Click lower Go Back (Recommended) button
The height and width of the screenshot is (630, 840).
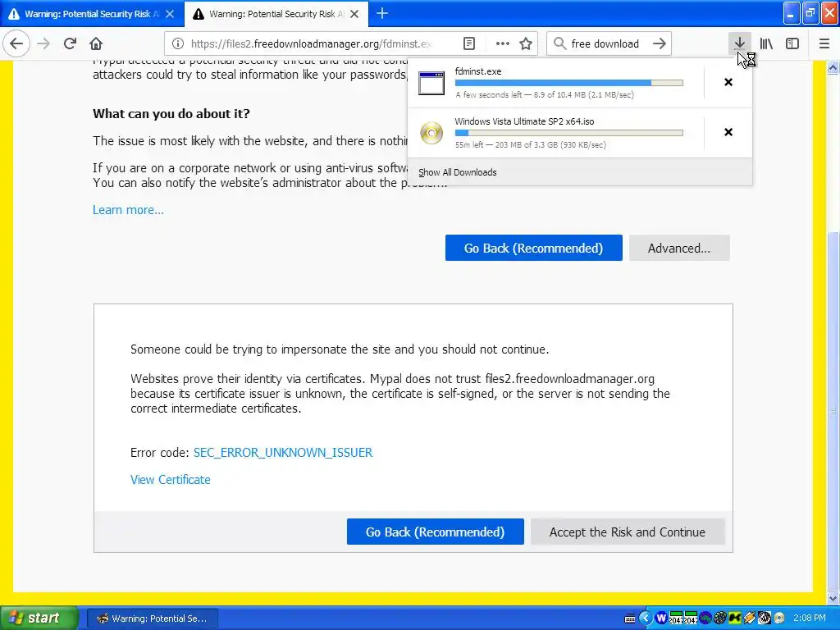click(436, 532)
